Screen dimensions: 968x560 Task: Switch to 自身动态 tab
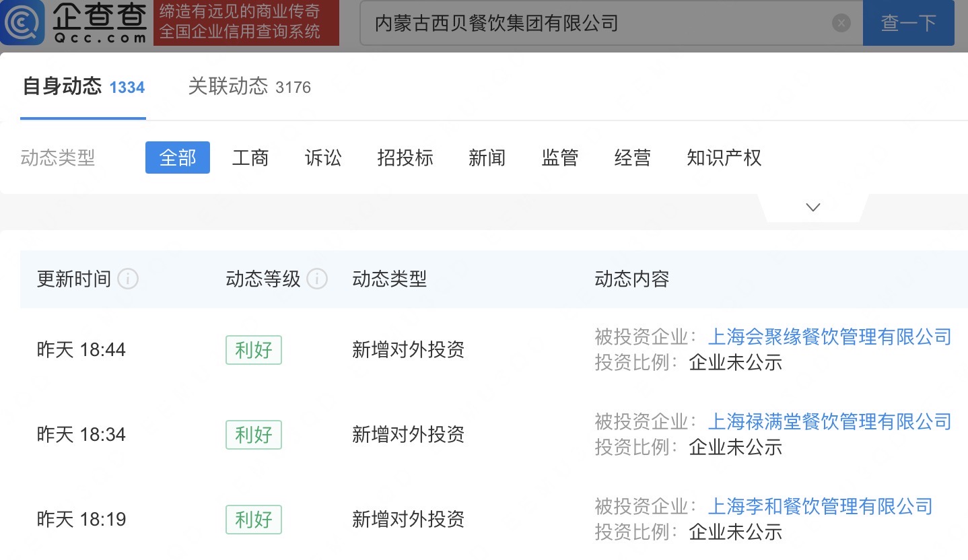pos(83,87)
